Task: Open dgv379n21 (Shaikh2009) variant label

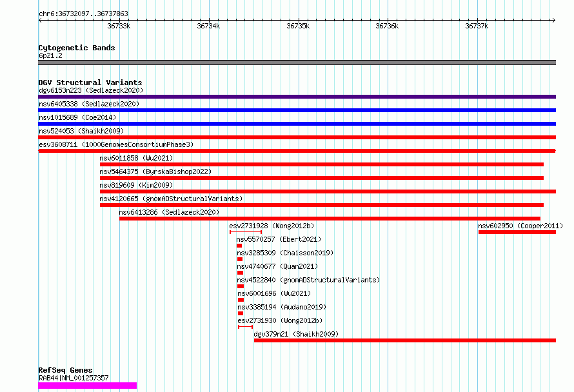Action: (296, 334)
